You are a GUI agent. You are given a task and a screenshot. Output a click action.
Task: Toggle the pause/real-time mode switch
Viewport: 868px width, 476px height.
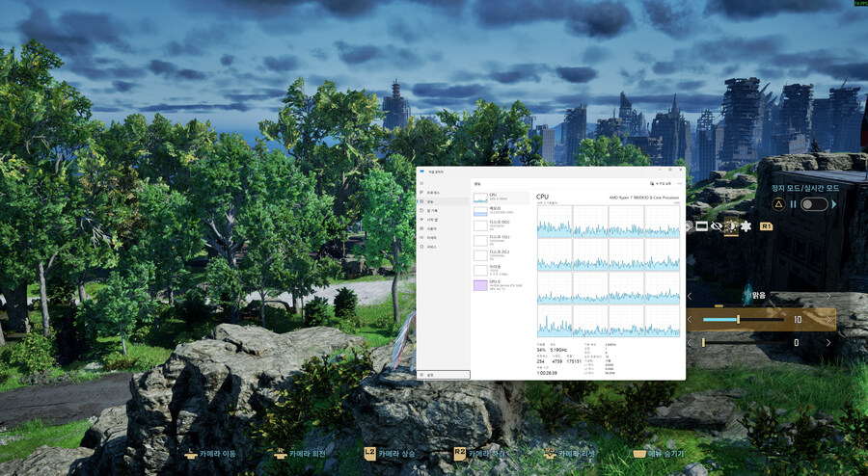tap(813, 204)
